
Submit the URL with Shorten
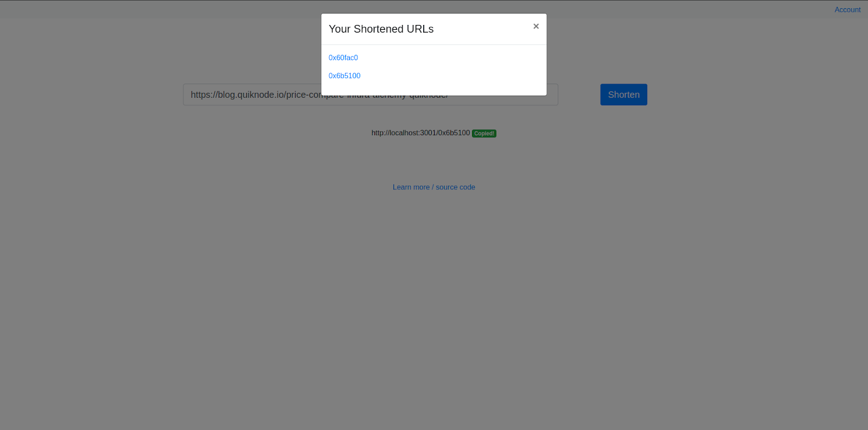click(623, 95)
